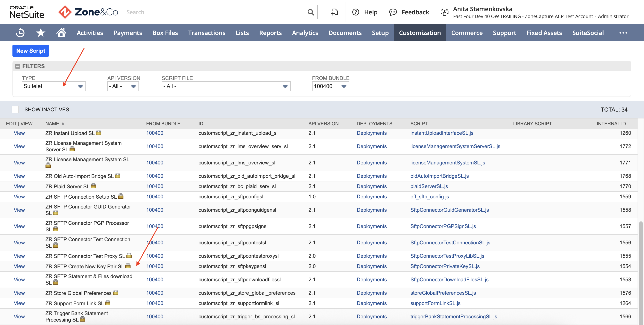Click the NAME column sort arrow
The height and width of the screenshot is (325, 644).
pyautogui.click(x=63, y=123)
